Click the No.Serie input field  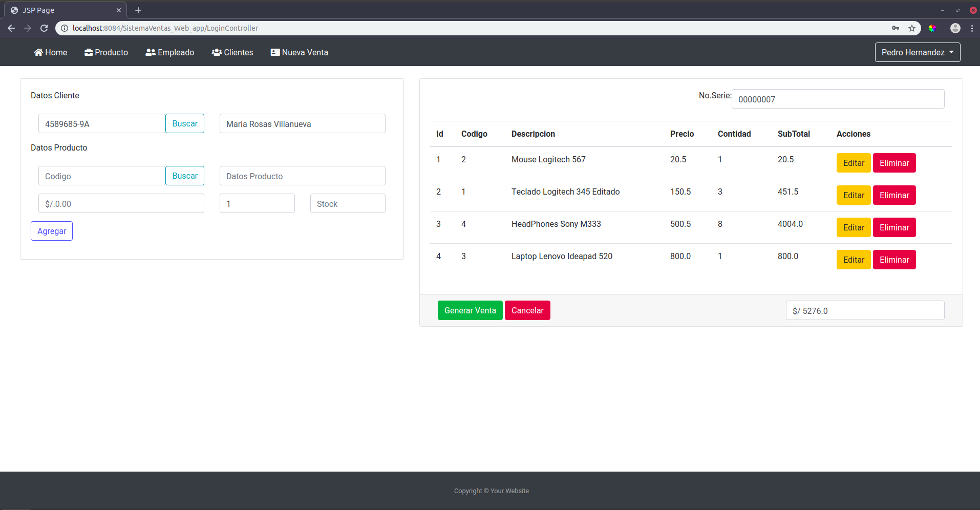838,99
